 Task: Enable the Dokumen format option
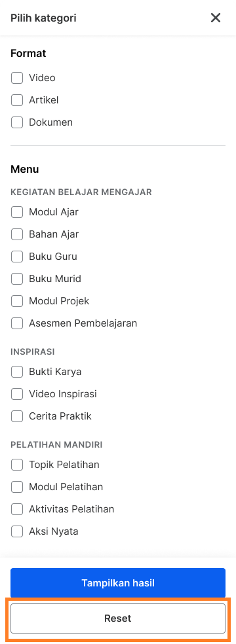[x=17, y=122]
